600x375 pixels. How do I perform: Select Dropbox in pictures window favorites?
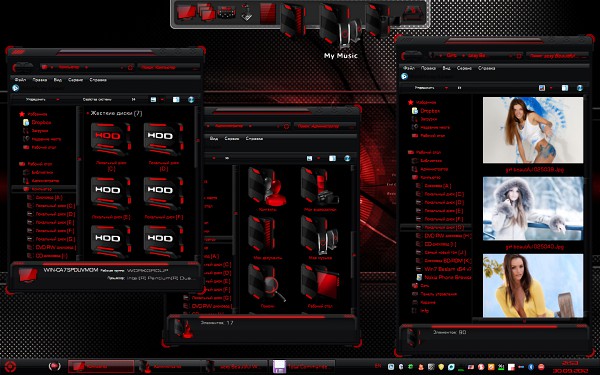point(426,111)
